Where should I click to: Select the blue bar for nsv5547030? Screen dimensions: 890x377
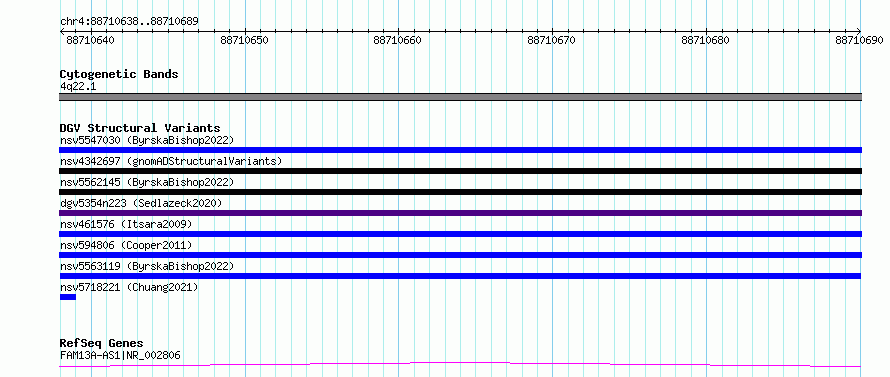click(x=460, y=150)
